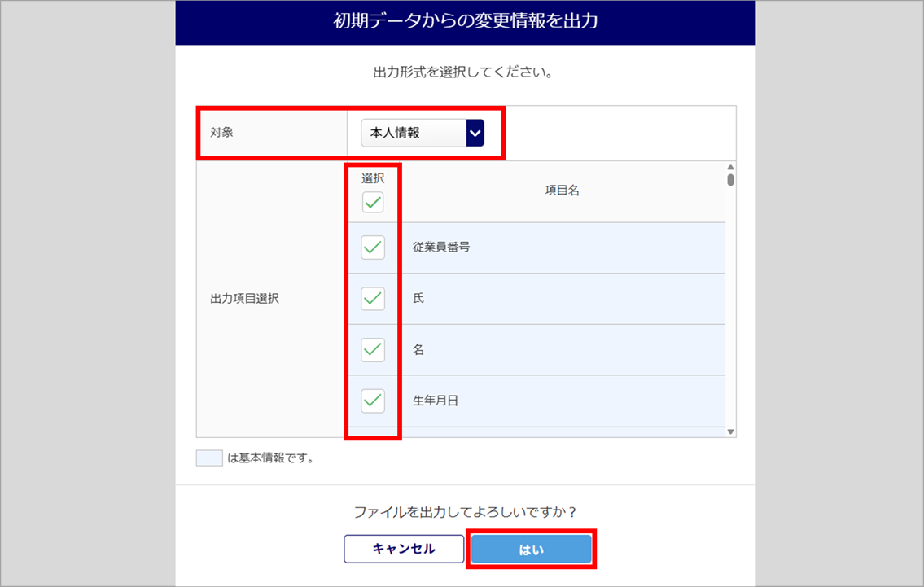This screenshot has height=587, width=924.
Task: Click the 生年月日 item name row
Action: tap(562, 401)
